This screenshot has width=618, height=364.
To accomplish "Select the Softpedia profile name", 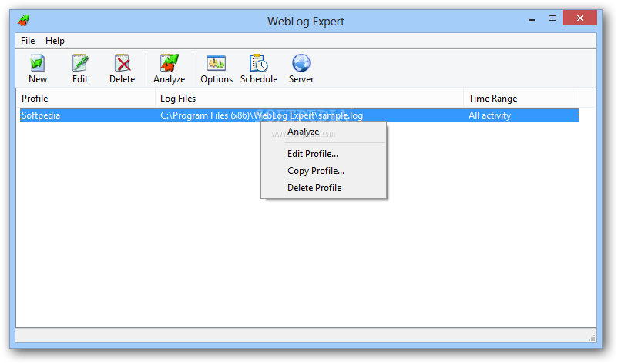I will tap(41, 115).
